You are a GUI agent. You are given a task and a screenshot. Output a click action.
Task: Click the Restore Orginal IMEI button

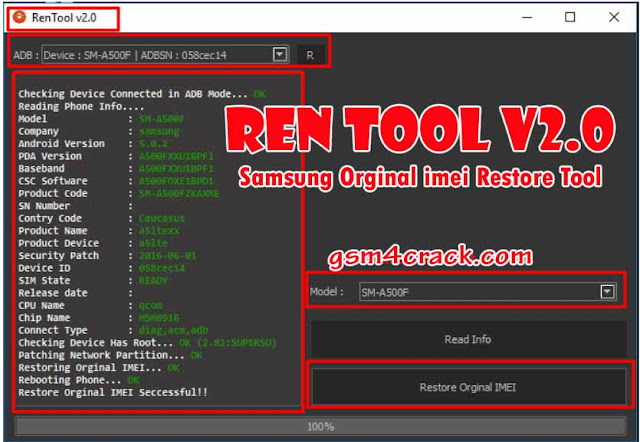coord(468,387)
